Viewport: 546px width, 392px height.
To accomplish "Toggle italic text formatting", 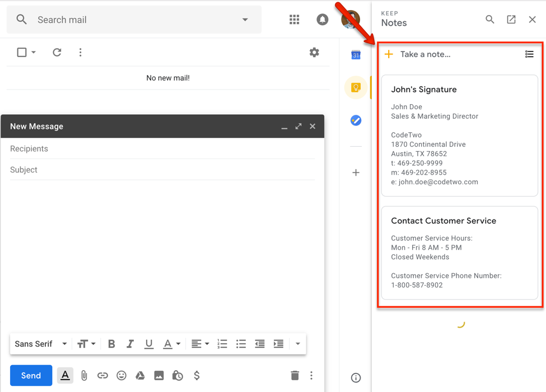I will 130,344.
